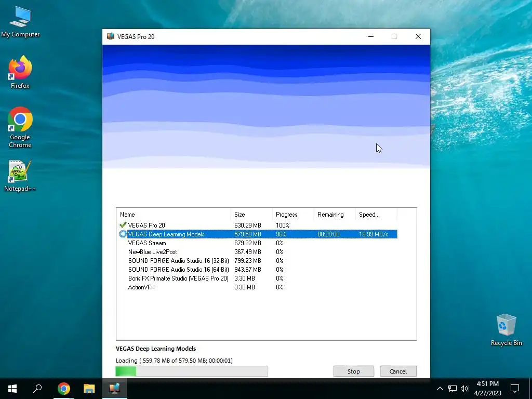Screen dimensions: 532x399
Task: Open the notification center icon
Action: [515, 389]
